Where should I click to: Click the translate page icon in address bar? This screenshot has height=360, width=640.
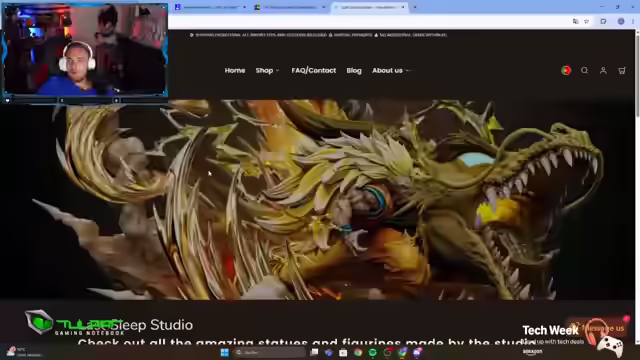tap(576, 21)
